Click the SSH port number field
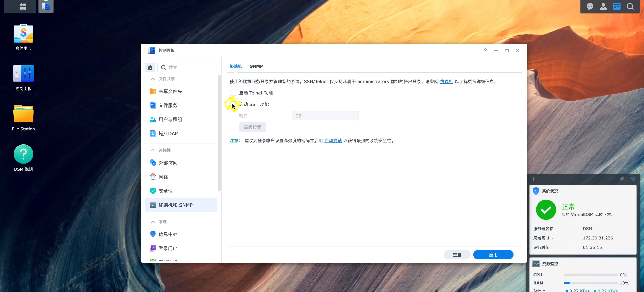This screenshot has height=292, width=644. pyautogui.click(x=325, y=116)
